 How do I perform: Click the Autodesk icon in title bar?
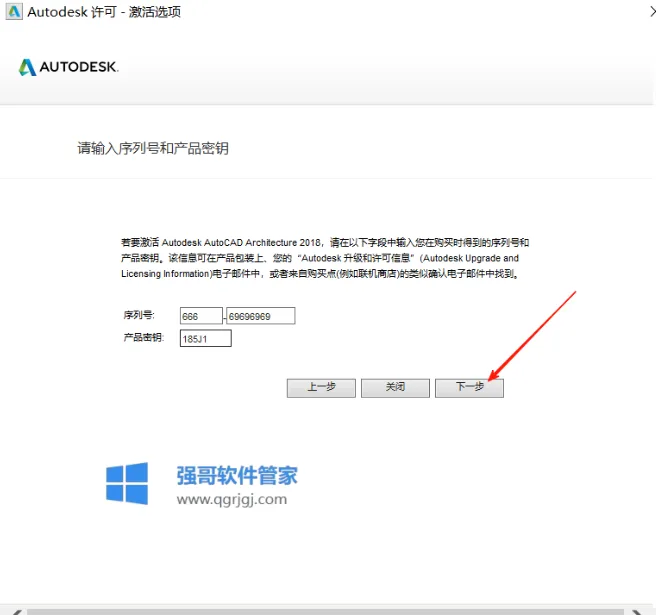[x=14, y=11]
